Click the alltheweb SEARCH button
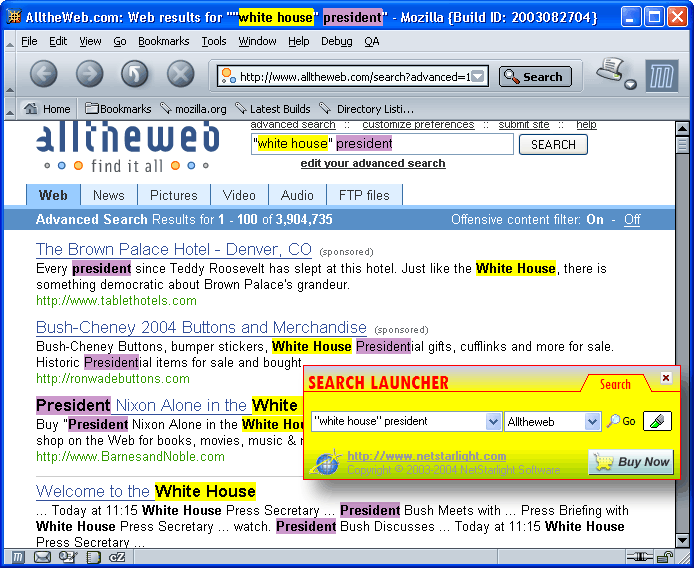 pyautogui.click(x=553, y=145)
